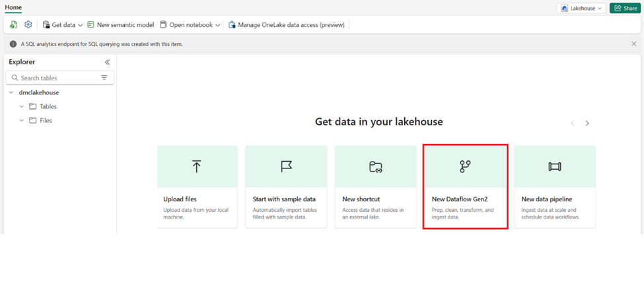Choose the New data pipeline card title
Viewport: 644px width, 303px height.
pyautogui.click(x=547, y=199)
